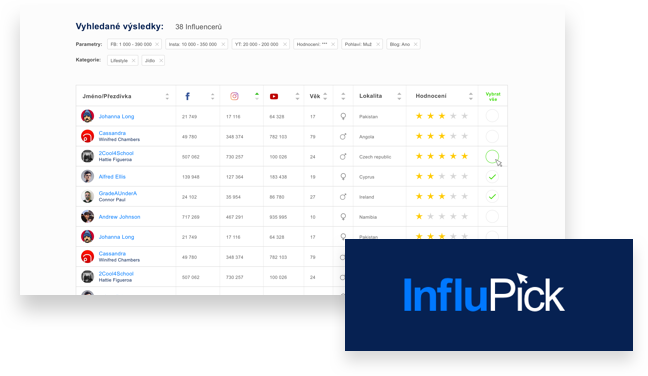Viewport: 648px width, 376px height.
Task: Remove the FB: 1 000 - 390 000 filter chip
Action: (x=157, y=44)
